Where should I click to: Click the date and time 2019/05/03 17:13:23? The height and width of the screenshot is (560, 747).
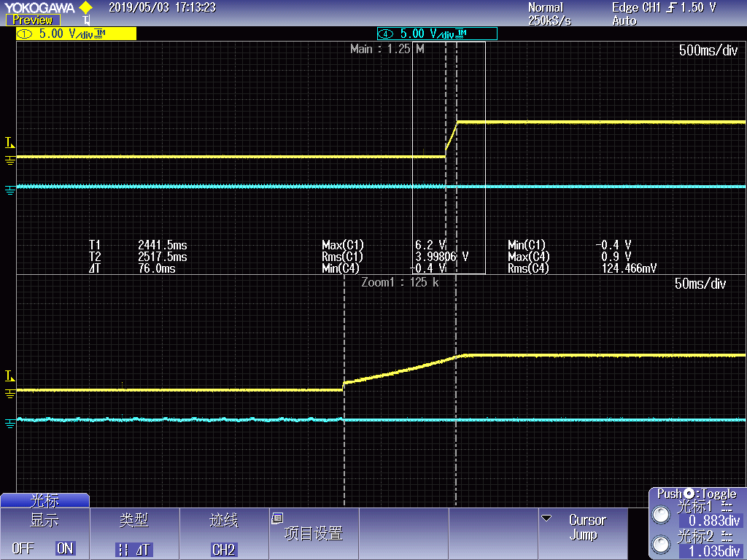point(162,7)
